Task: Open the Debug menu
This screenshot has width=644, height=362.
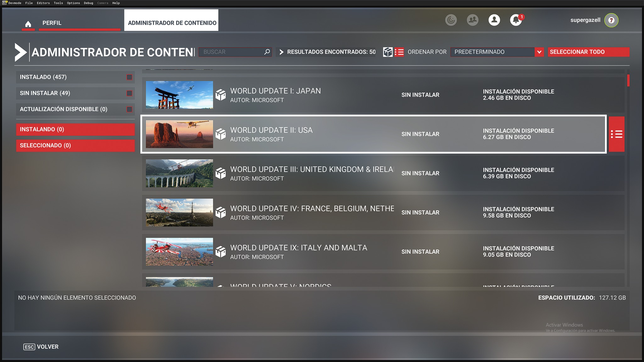Action: click(x=88, y=3)
